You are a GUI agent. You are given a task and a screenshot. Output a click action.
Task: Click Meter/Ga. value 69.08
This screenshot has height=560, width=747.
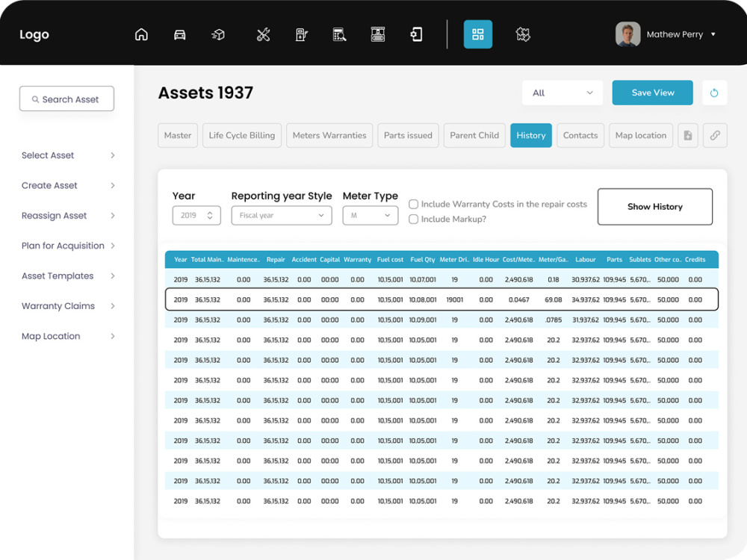[553, 300]
